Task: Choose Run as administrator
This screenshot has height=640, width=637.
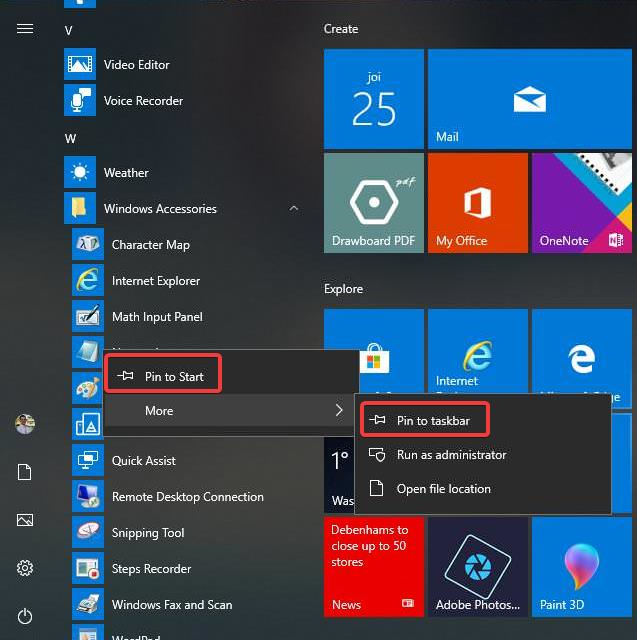Action: click(x=483, y=454)
